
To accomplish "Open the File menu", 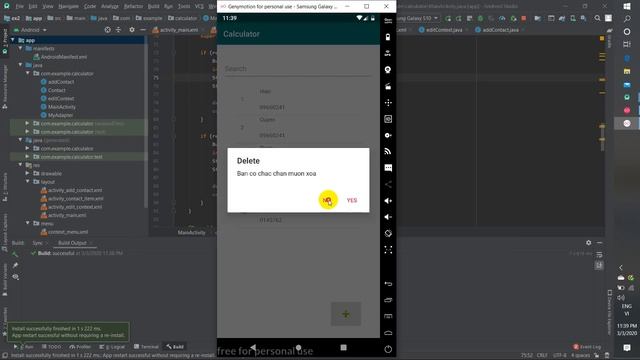I will (20, 7).
